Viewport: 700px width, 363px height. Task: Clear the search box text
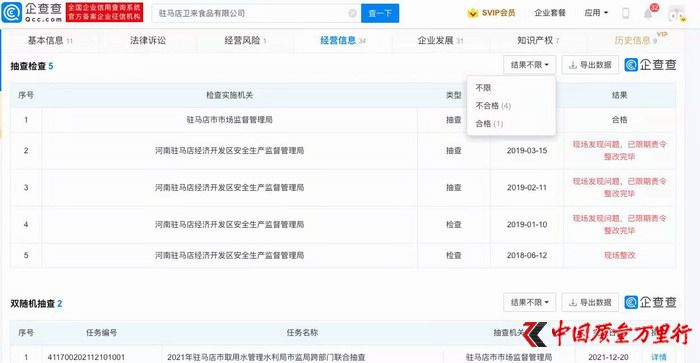click(352, 13)
